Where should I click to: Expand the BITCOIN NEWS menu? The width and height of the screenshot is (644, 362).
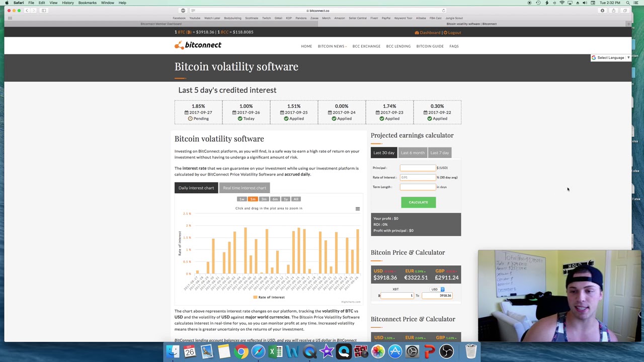pos(332,46)
